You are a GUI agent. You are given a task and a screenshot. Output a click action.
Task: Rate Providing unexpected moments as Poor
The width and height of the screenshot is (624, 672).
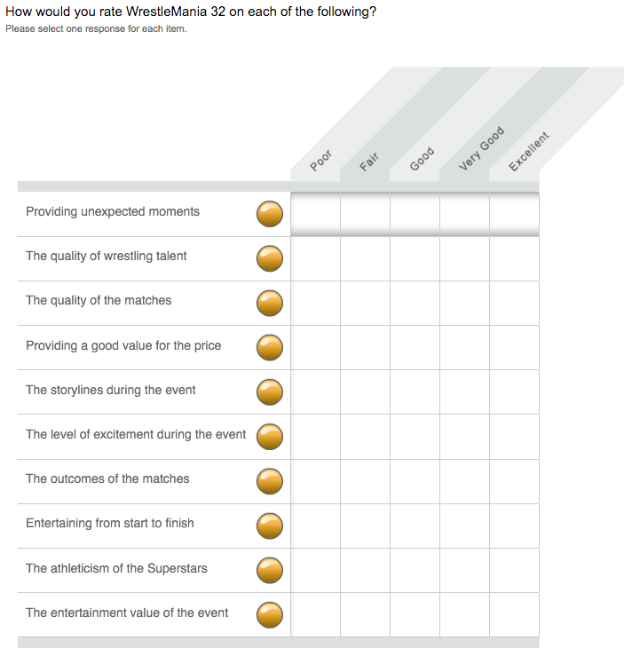tap(315, 213)
